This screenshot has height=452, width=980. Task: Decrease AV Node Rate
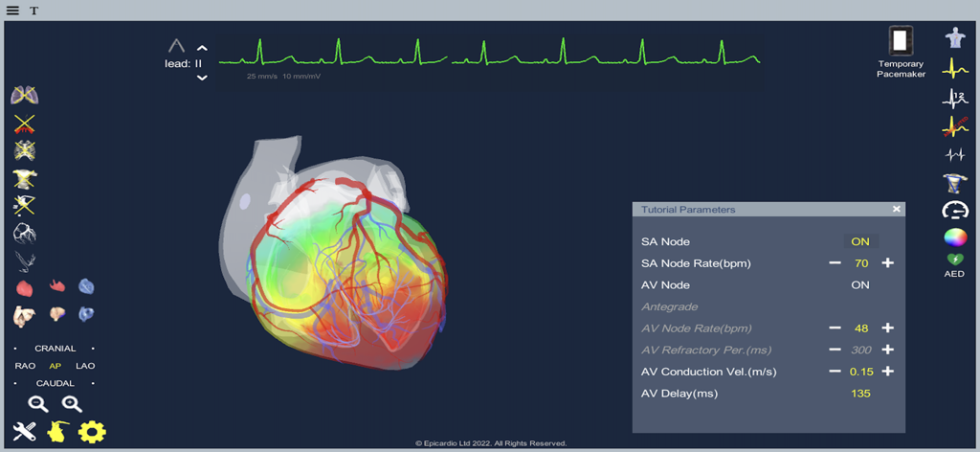835,328
